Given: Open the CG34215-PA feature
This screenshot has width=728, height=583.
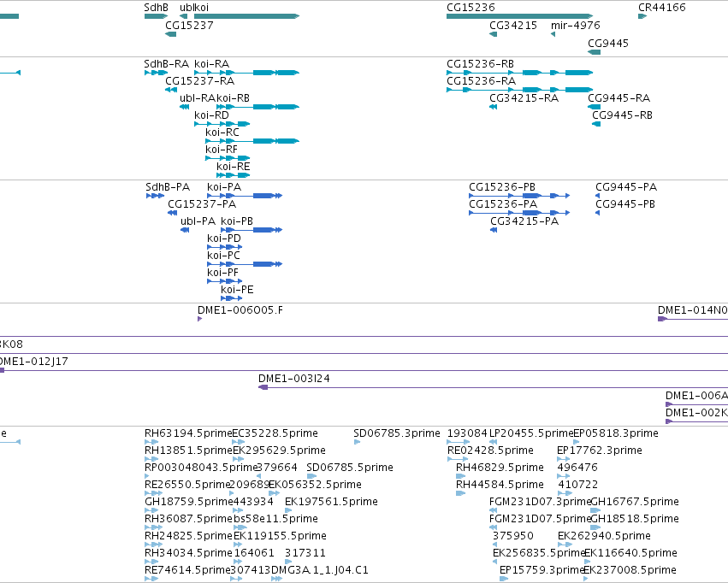Looking at the screenshot, I should [x=494, y=230].
